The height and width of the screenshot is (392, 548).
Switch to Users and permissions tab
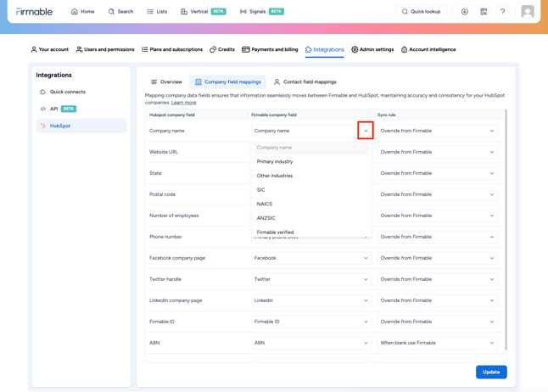coord(105,50)
